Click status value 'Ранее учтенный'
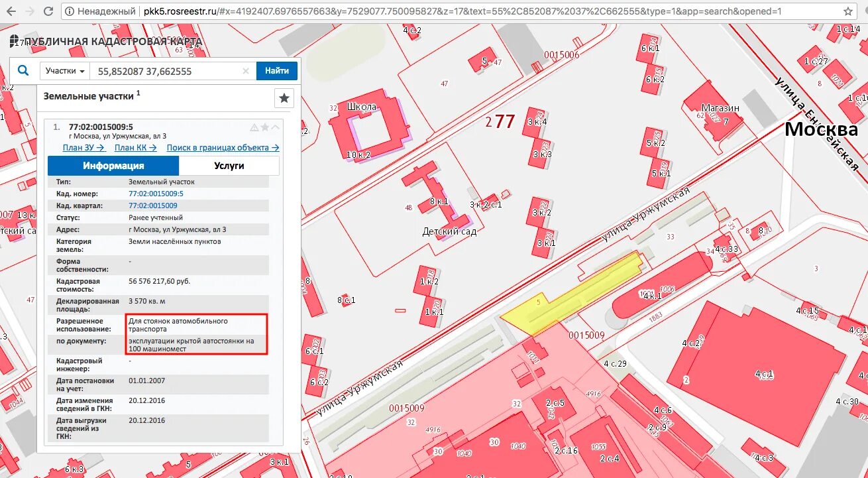The height and width of the screenshot is (478, 868). coord(156,217)
